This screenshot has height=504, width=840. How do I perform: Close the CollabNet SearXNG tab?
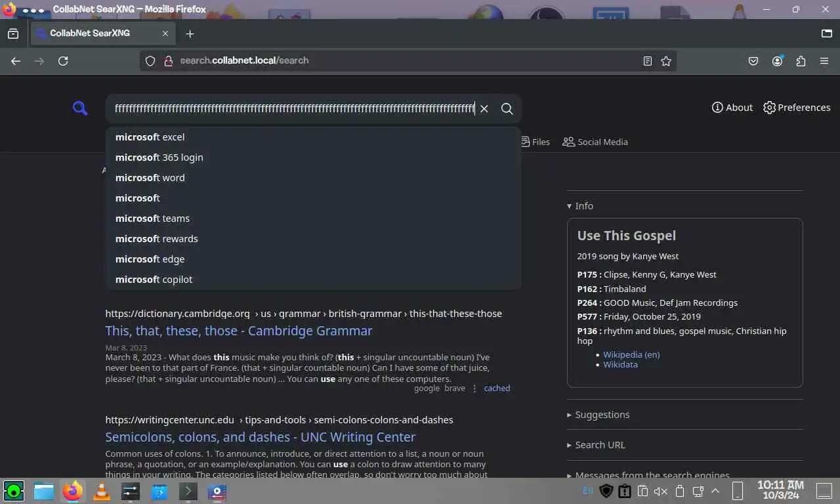pos(165,33)
